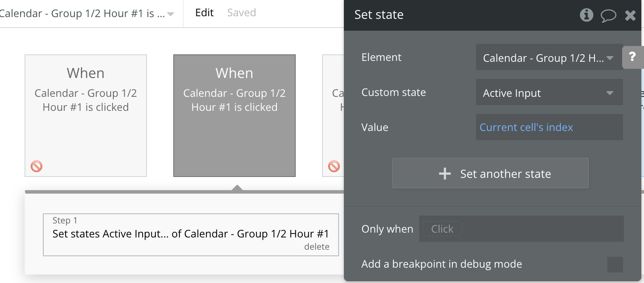
Task: Open the info icon in Set state panel
Action: [586, 15]
